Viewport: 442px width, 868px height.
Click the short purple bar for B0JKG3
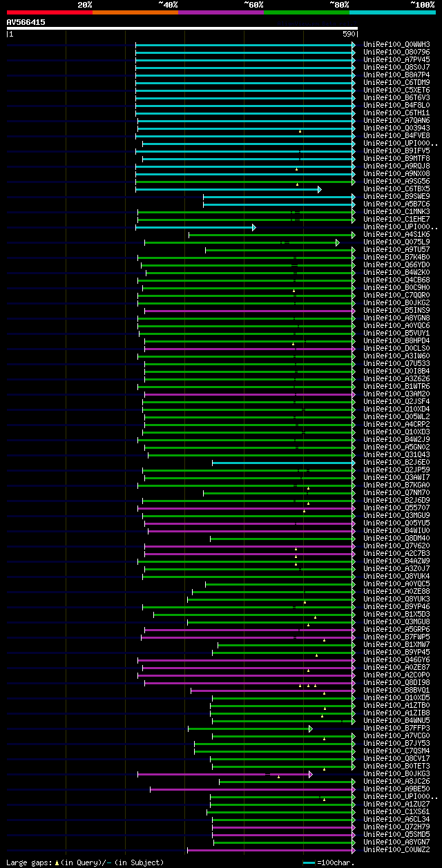click(225, 774)
